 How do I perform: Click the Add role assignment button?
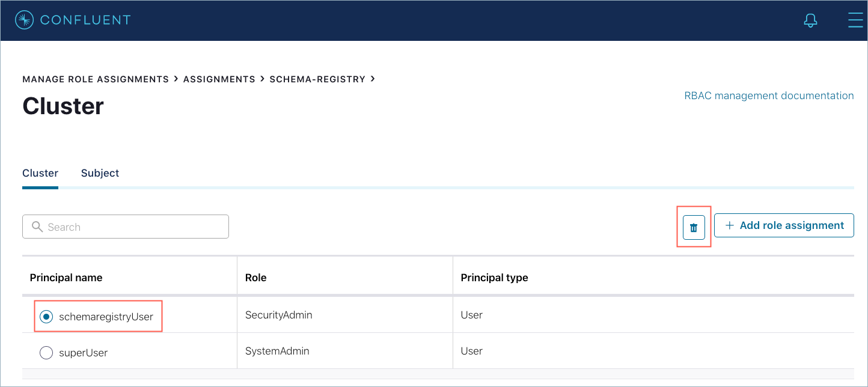[784, 225]
